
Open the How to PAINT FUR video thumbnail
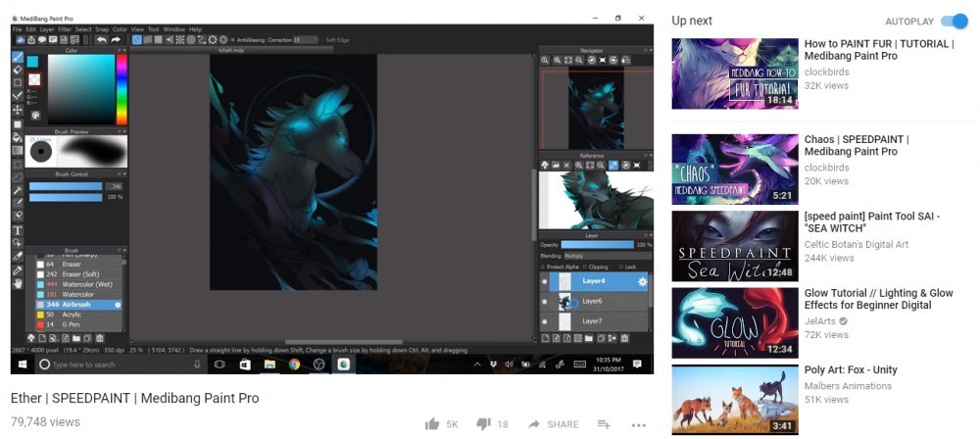pyautogui.click(x=735, y=73)
